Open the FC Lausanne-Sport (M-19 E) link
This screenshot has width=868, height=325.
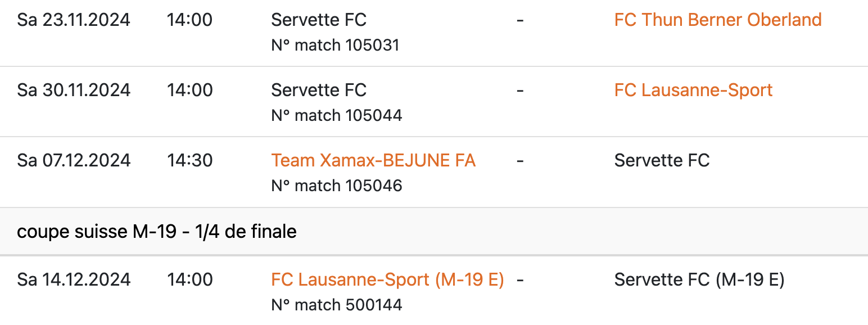pyautogui.click(x=387, y=280)
